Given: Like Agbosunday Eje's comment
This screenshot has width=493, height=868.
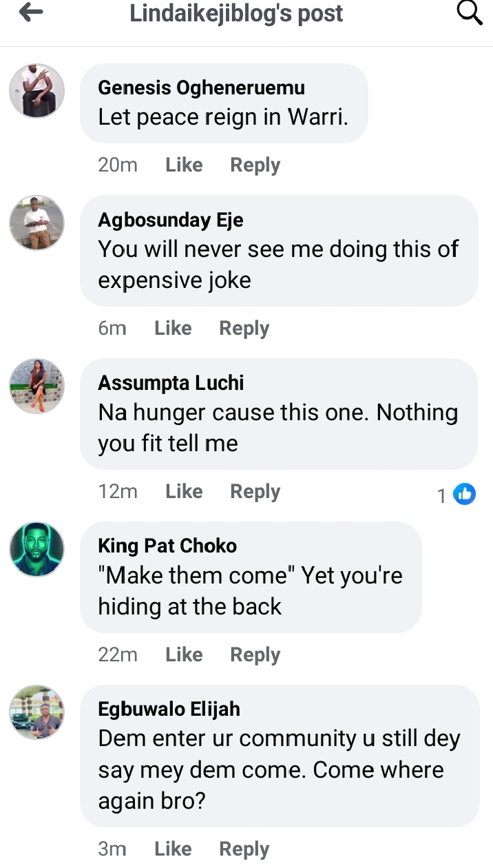Looking at the screenshot, I should 173,329.
